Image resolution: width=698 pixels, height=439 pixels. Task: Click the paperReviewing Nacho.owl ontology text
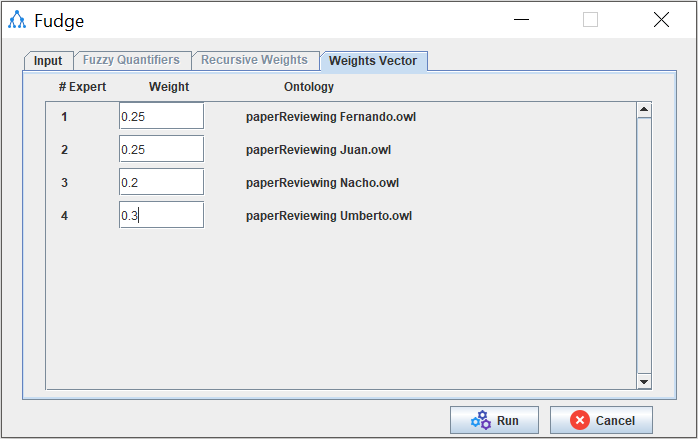tap(322, 183)
